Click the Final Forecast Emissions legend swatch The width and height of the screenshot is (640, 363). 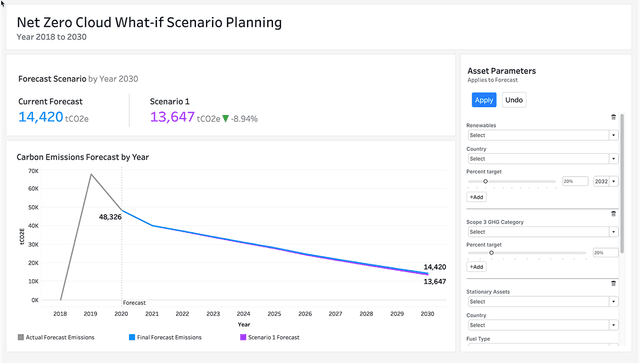pyautogui.click(x=132, y=337)
